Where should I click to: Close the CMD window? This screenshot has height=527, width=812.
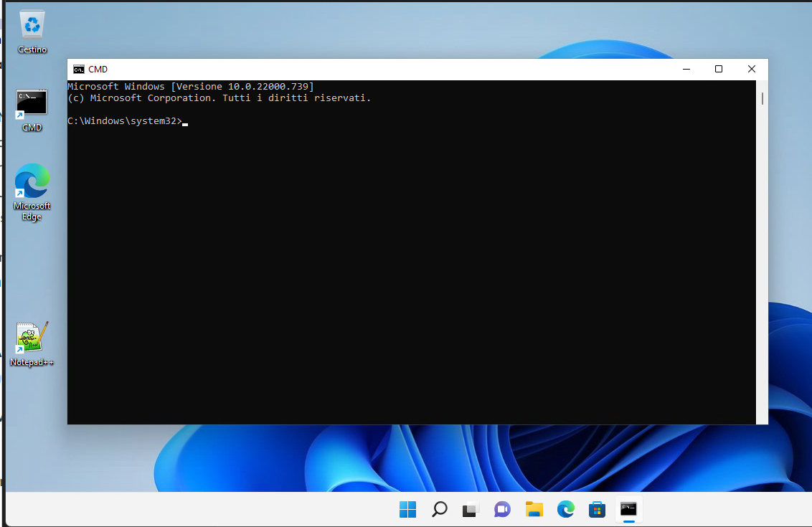(752, 69)
